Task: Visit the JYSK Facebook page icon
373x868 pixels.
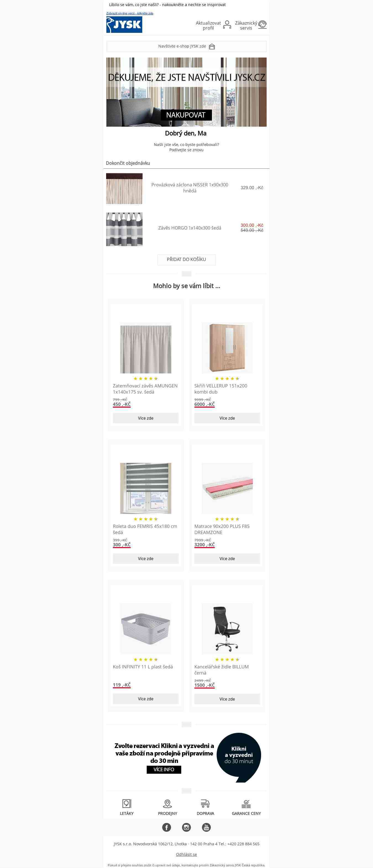Action: pyautogui.click(x=167, y=827)
